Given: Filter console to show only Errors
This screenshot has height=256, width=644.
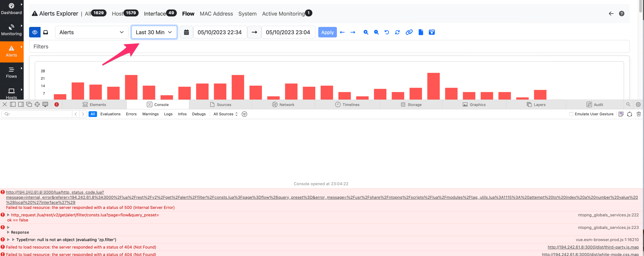Looking at the screenshot, I should pyautogui.click(x=131, y=114).
